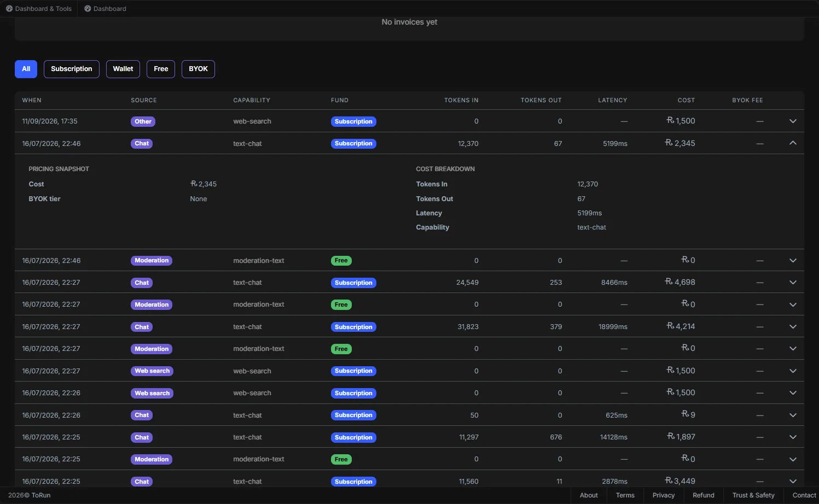Visit the Trust & Safety link

click(x=753, y=495)
